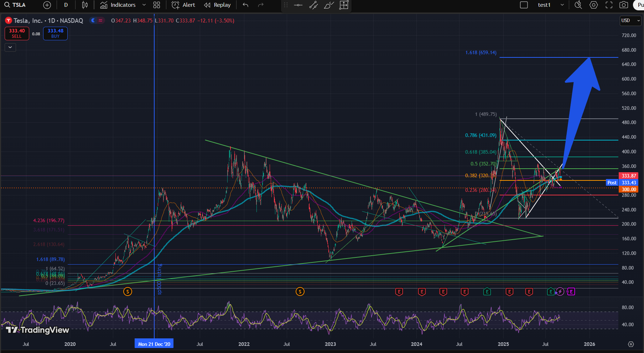
Task: Click the red 333.87 price label
Action: click(629, 176)
